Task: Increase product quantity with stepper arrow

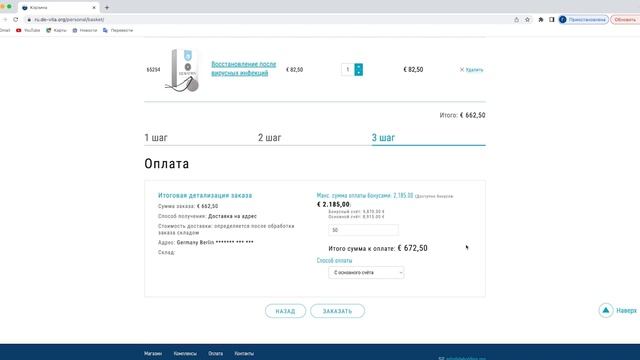Action: click(x=358, y=67)
